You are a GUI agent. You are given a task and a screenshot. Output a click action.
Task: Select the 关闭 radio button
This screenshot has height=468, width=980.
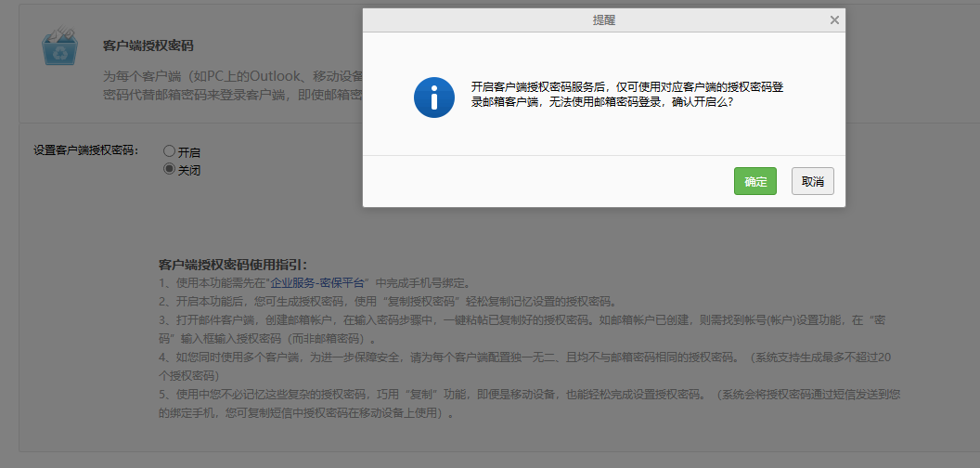pos(169,169)
